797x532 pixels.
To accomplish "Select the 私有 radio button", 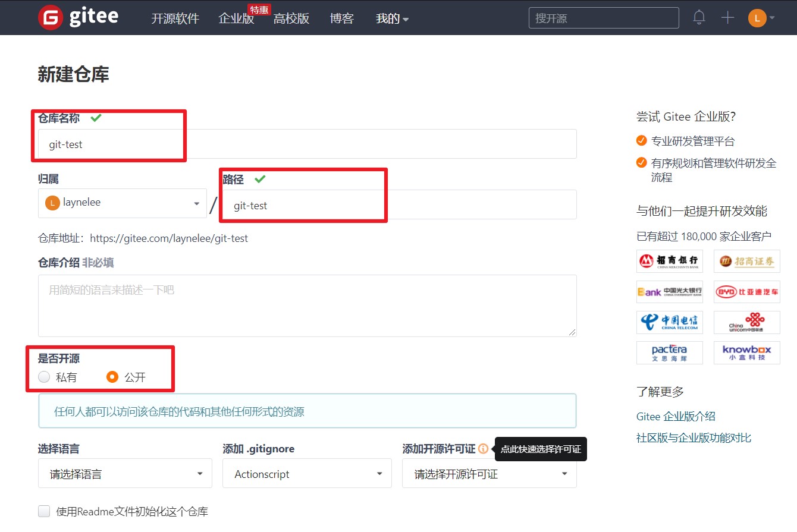I will [44, 377].
